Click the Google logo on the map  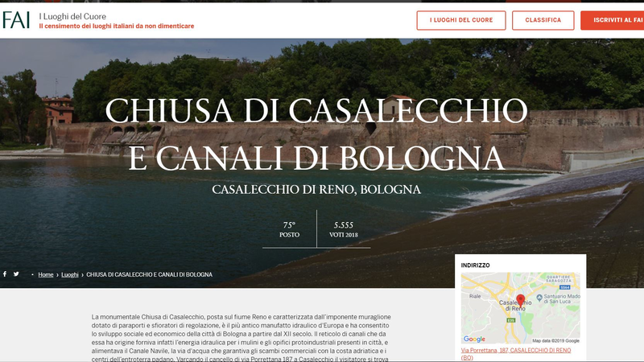474,339
